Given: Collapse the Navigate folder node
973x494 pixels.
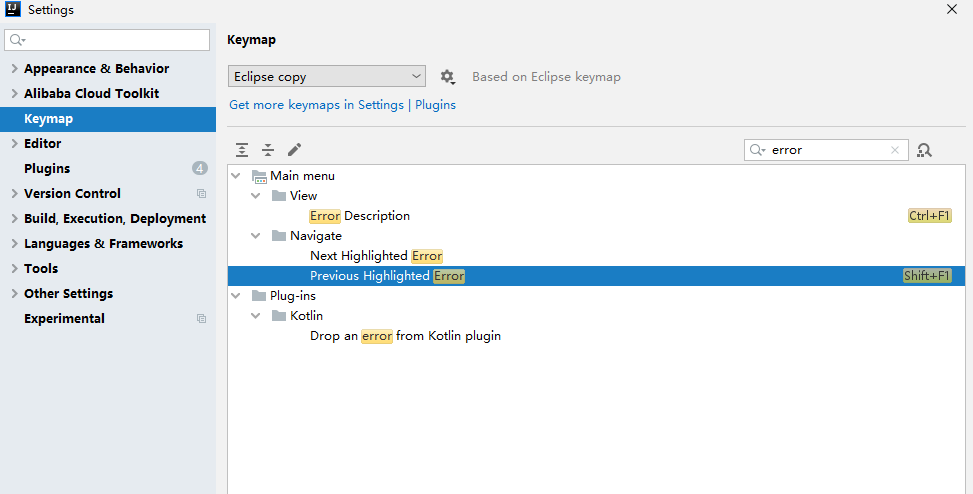Looking at the screenshot, I should [x=256, y=236].
